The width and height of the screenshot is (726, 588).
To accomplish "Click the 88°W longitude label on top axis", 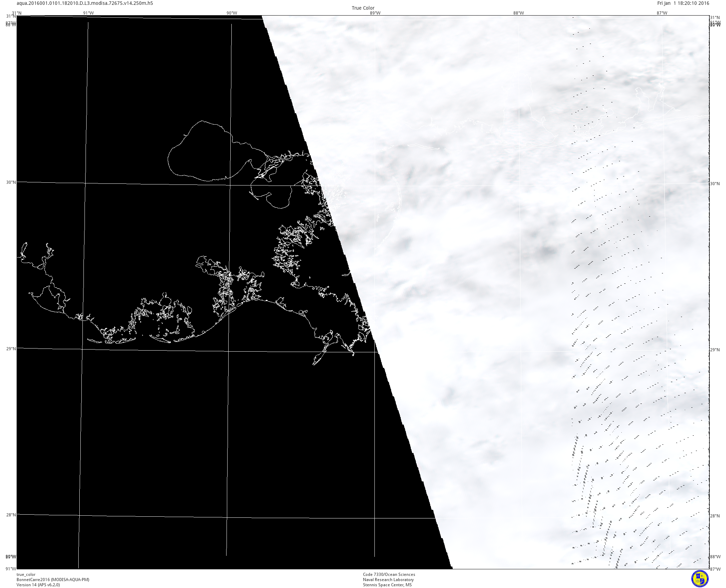I will (519, 13).
